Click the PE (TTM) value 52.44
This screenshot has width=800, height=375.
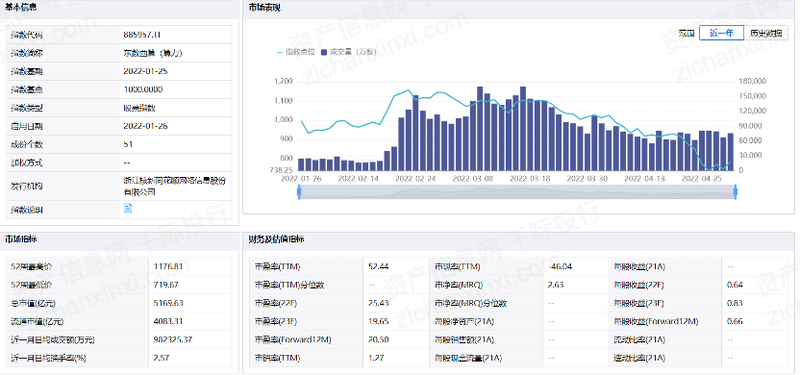378,266
